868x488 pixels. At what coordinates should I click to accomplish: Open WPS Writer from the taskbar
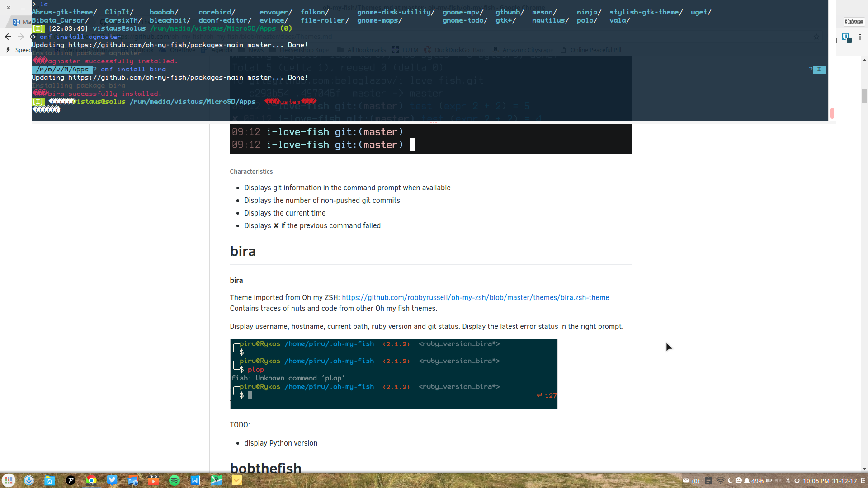[x=195, y=480]
